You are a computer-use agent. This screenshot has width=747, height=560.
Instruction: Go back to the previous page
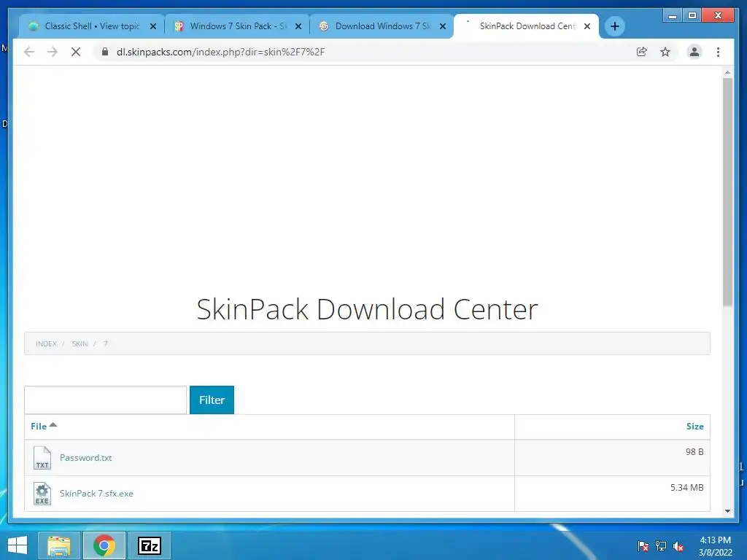point(29,52)
